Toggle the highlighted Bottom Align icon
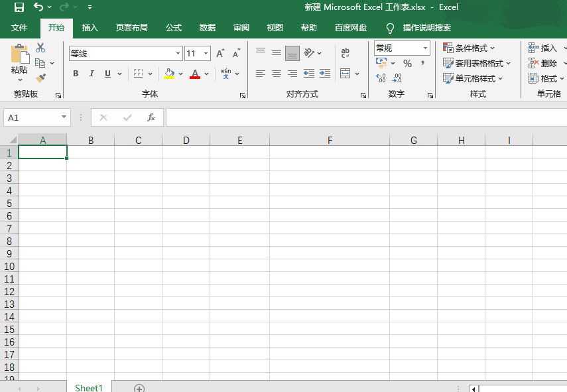Image resolution: width=567 pixels, height=392 pixels. 292,54
